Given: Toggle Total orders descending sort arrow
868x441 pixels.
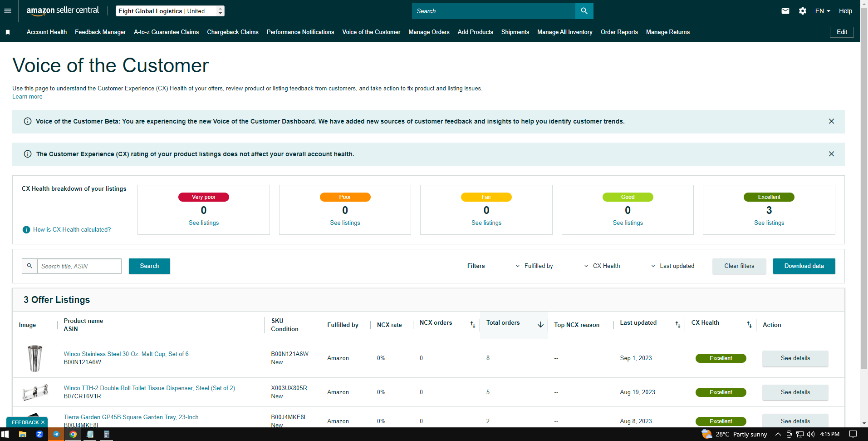Looking at the screenshot, I should (x=540, y=324).
